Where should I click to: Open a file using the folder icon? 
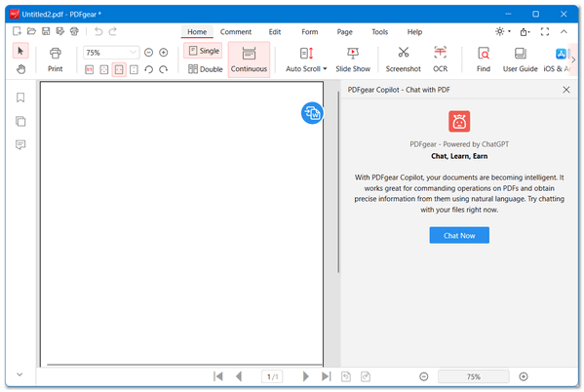(x=31, y=31)
